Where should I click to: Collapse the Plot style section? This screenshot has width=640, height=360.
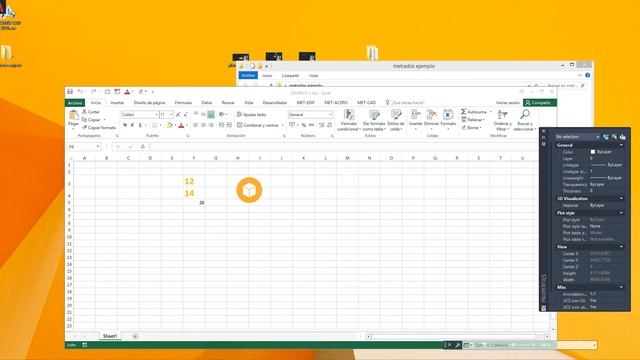[621, 213]
